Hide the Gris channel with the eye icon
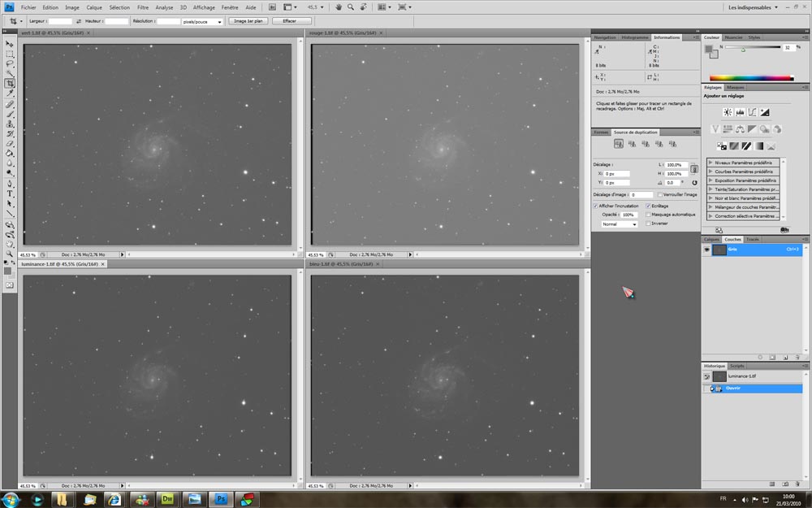Viewport: 812px width, 508px height. coord(707,250)
